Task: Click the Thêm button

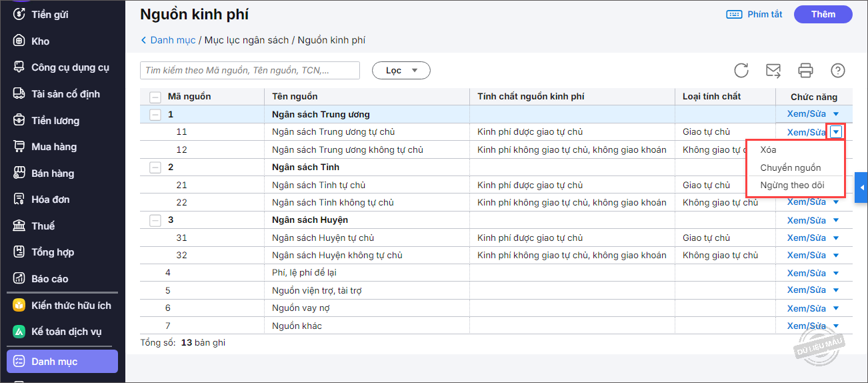Action: tap(823, 14)
